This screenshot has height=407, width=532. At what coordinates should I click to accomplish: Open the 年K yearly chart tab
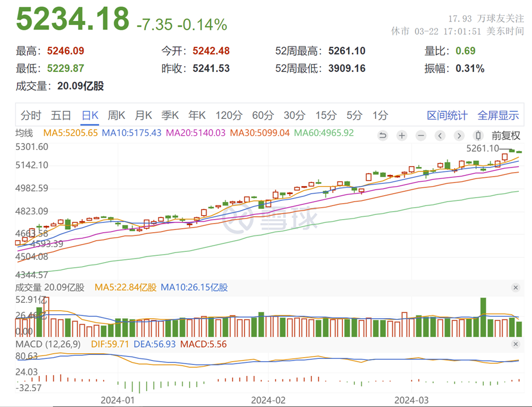click(197, 115)
